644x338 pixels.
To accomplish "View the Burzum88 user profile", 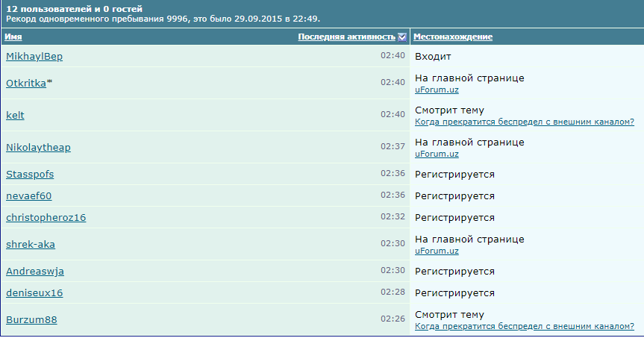I will (x=31, y=319).
